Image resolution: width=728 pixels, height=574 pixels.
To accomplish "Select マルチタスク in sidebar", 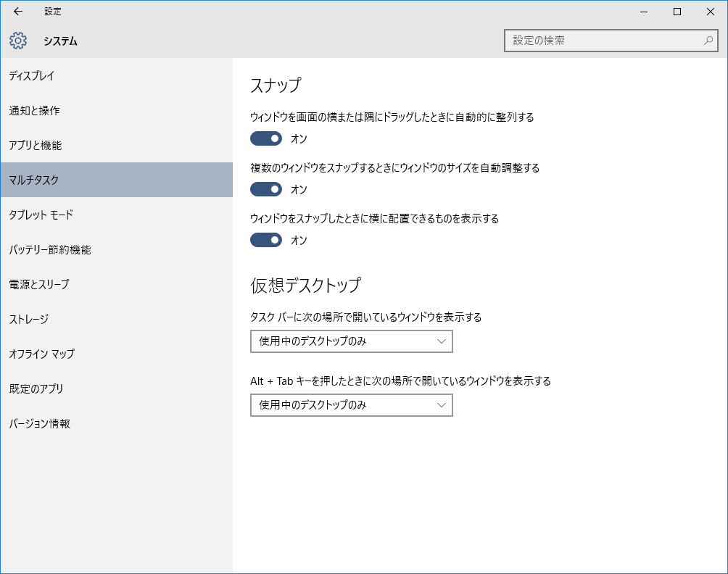I will (x=117, y=180).
